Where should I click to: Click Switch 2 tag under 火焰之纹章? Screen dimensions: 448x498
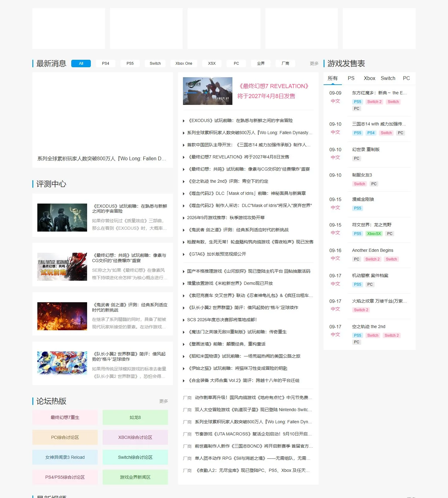pyautogui.click(x=361, y=310)
